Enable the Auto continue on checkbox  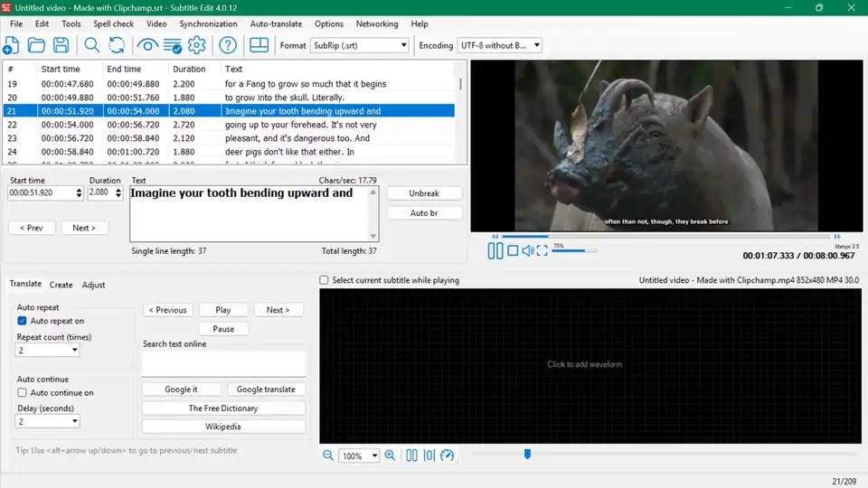pyautogui.click(x=22, y=393)
